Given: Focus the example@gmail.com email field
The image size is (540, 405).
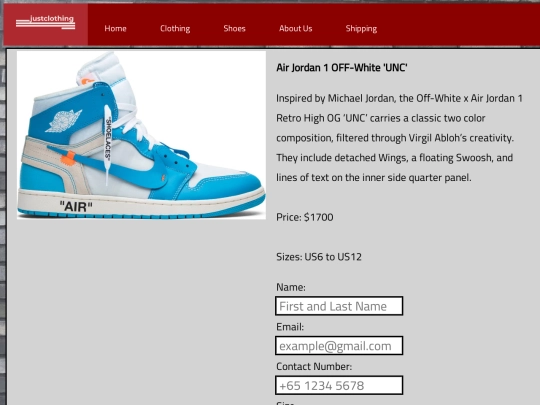Looking at the screenshot, I should [x=339, y=345].
